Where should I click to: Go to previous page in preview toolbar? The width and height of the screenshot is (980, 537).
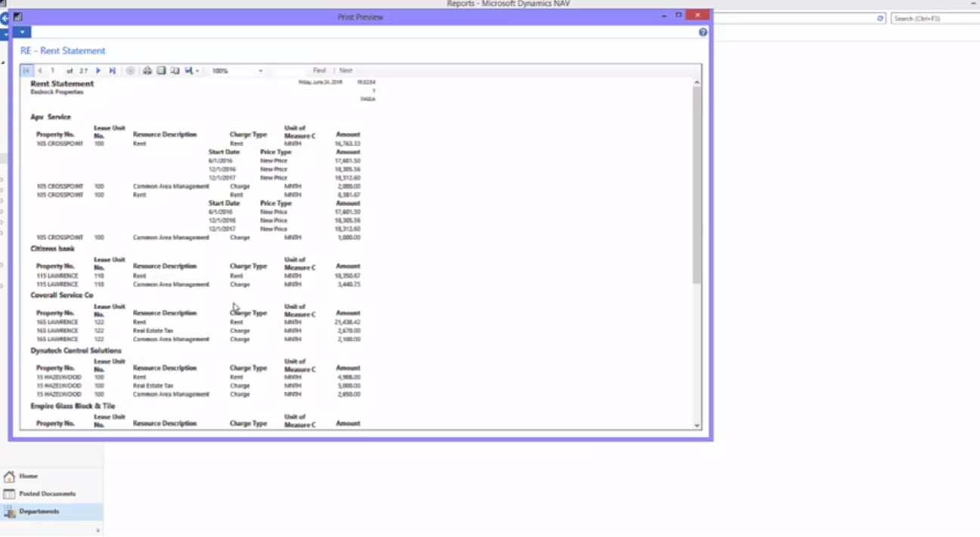point(40,71)
